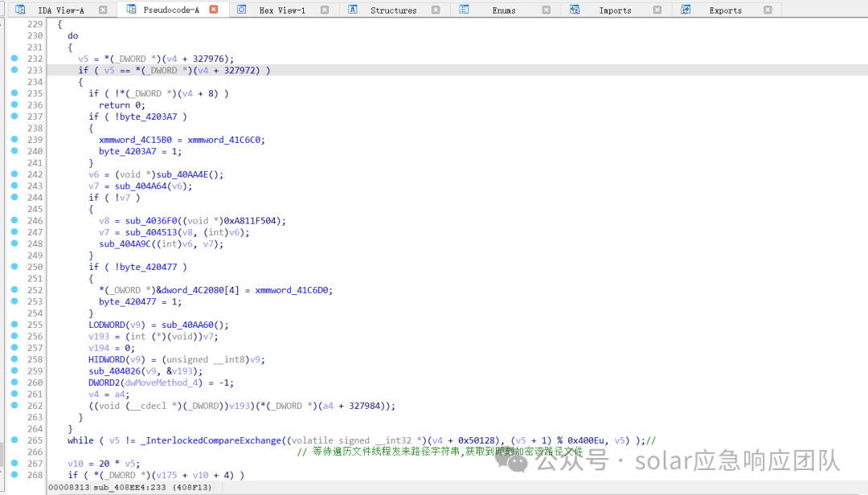Click dwMoveMethod_4 variable on line 260

(162, 382)
